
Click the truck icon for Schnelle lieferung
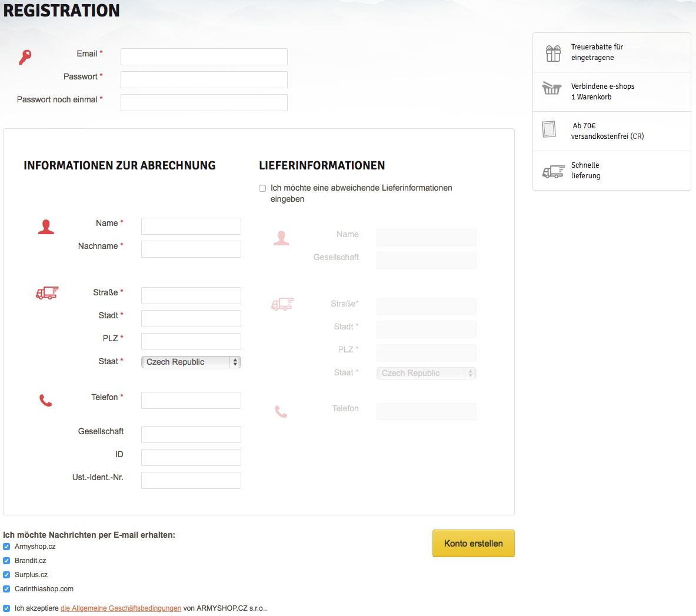pos(553,171)
